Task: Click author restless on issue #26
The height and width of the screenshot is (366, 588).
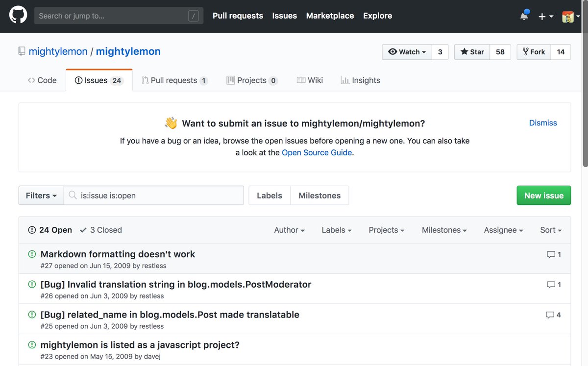Action: (x=151, y=296)
